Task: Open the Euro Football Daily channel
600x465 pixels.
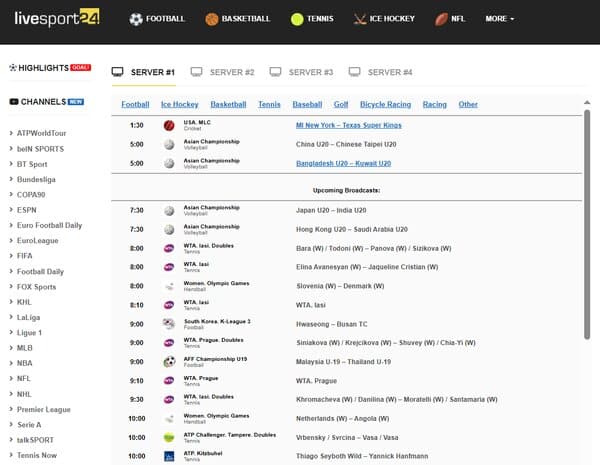Action: pyautogui.click(x=49, y=225)
